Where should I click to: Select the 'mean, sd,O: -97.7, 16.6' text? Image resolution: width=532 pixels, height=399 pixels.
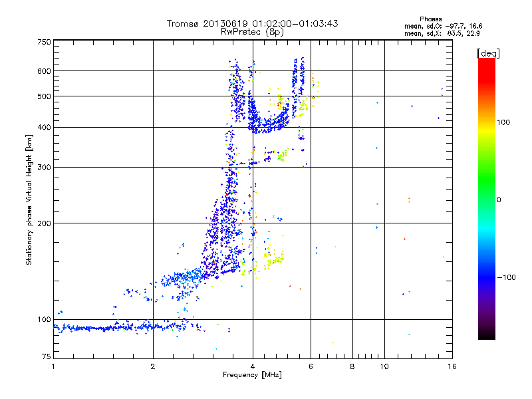(443, 26)
